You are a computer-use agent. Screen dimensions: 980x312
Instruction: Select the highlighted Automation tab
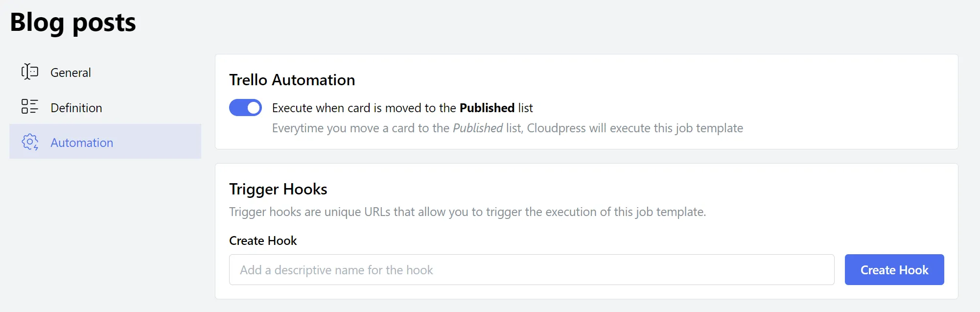82,143
